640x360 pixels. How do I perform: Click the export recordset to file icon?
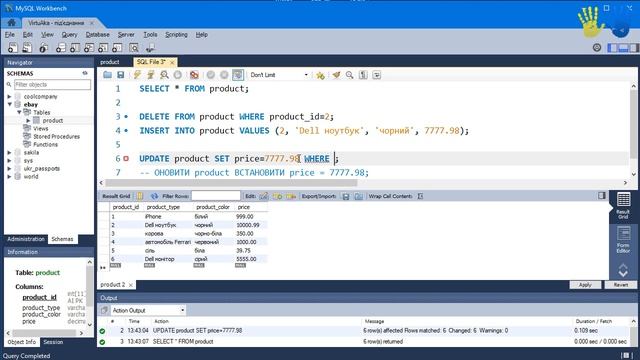click(346, 196)
